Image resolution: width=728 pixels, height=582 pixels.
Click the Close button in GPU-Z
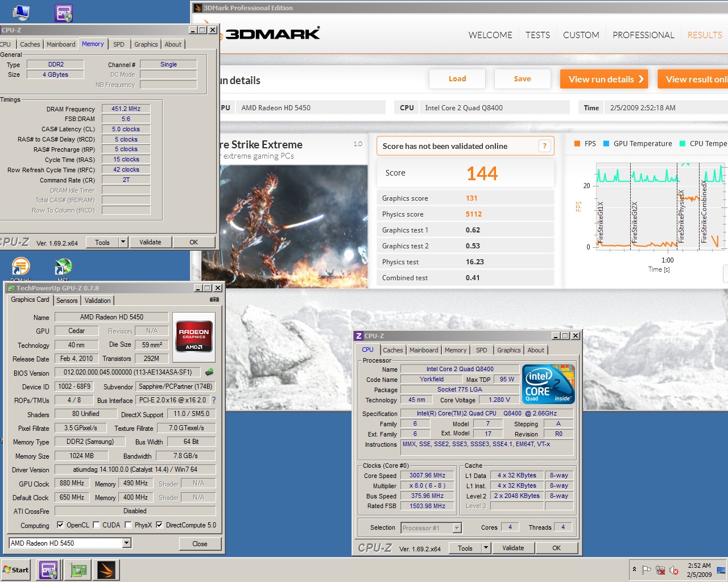200,543
